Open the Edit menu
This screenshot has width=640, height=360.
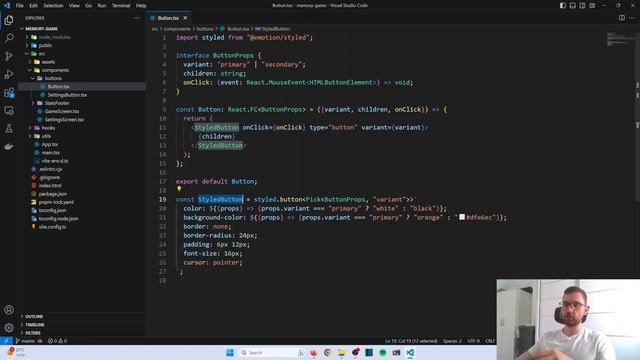(33, 5)
